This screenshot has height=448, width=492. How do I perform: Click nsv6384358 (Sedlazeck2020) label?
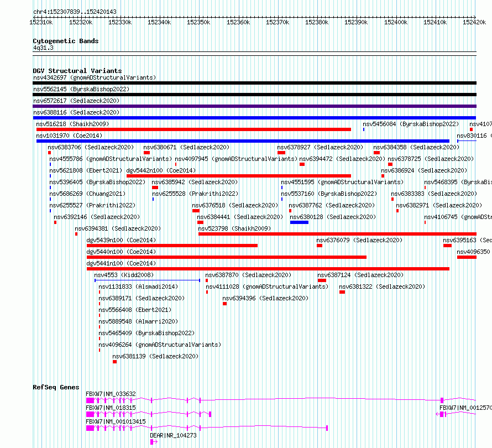point(416,147)
